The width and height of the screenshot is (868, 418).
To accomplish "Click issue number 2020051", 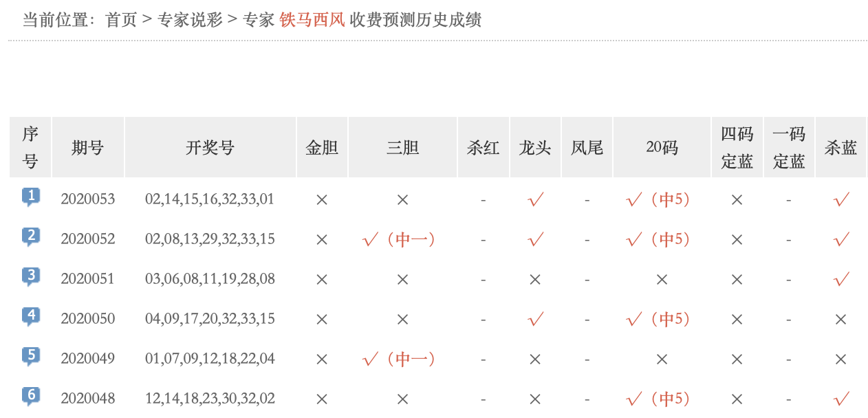I will coord(88,278).
